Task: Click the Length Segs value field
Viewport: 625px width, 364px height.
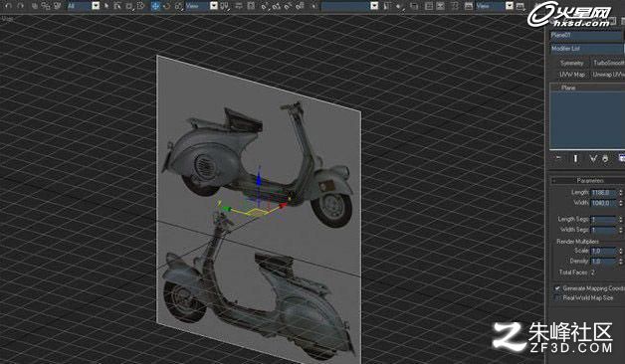Action: tap(603, 219)
